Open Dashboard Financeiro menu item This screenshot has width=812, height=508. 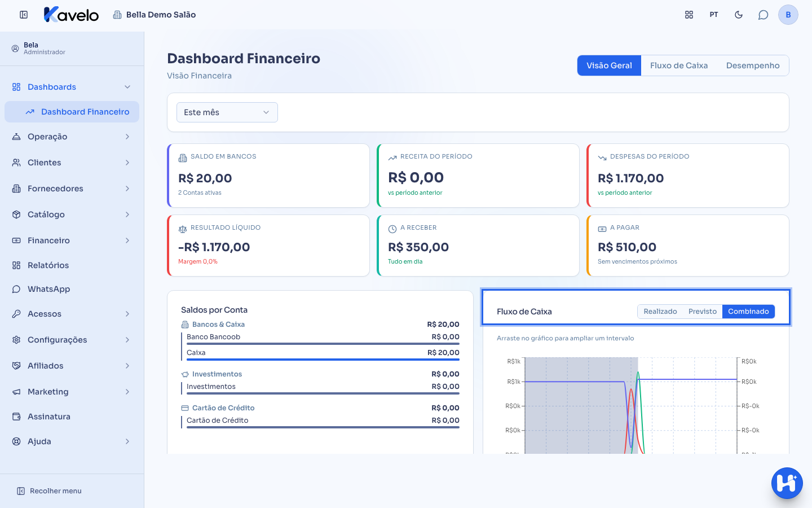[72, 112]
